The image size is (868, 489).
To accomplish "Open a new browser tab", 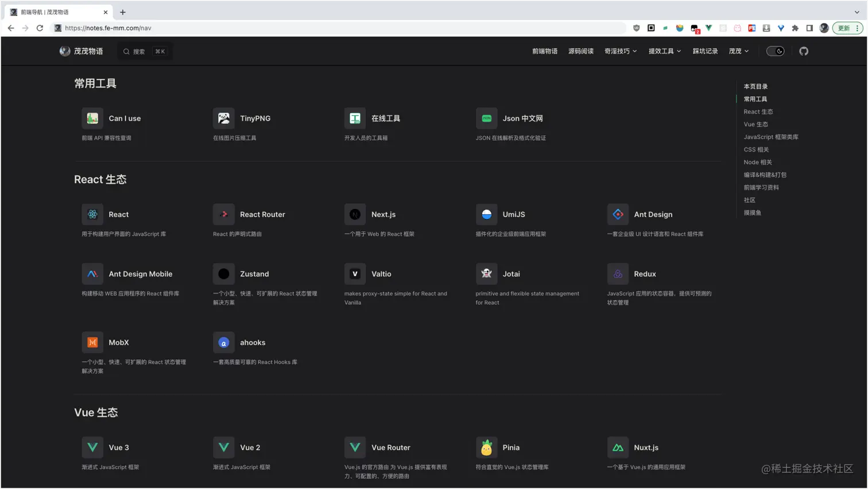I will pyautogui.click(x=123, y=12).
